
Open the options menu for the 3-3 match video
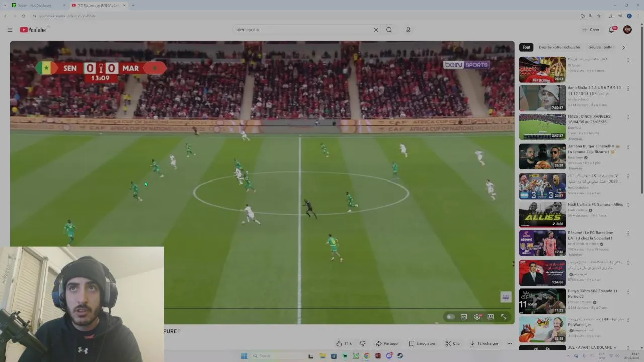coord(628,176)
